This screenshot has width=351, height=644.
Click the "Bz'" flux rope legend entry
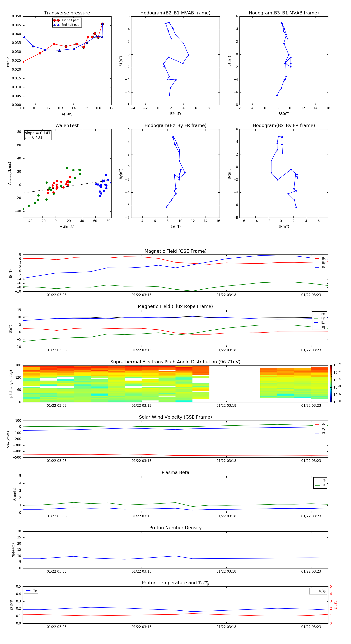pos(320,323)
